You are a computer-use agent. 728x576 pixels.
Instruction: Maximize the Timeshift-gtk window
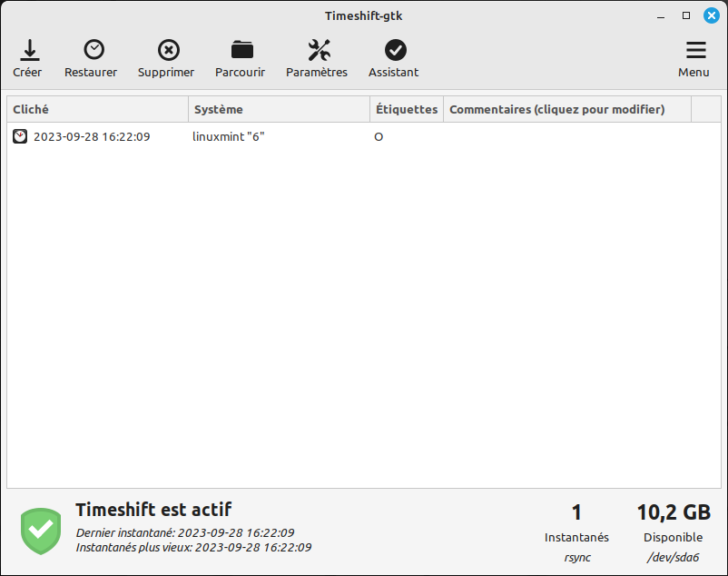[x=686, y=15]
